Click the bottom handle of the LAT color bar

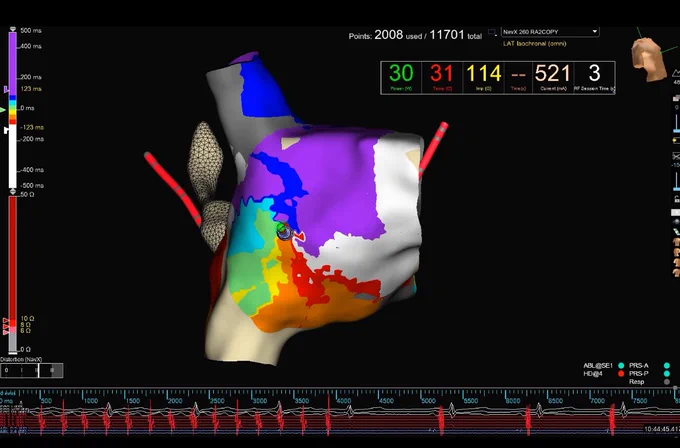pyautogui.click(x=13, y=191)
